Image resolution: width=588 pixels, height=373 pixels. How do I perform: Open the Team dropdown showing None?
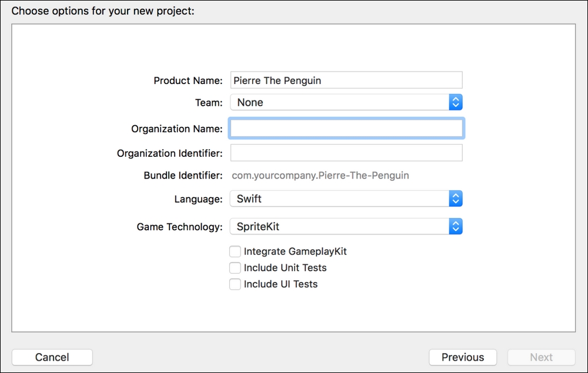pos(346,102)
